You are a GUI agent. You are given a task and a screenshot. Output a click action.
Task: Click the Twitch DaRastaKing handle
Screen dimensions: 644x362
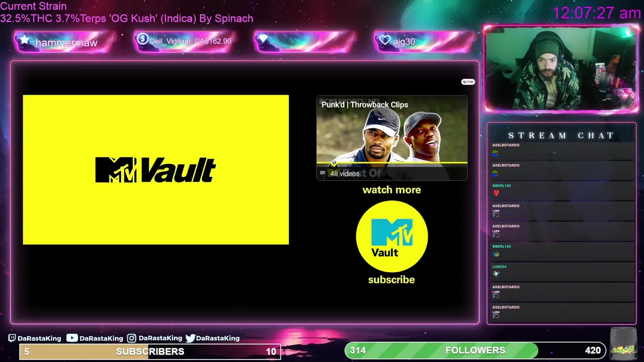[x=39, y=338]
